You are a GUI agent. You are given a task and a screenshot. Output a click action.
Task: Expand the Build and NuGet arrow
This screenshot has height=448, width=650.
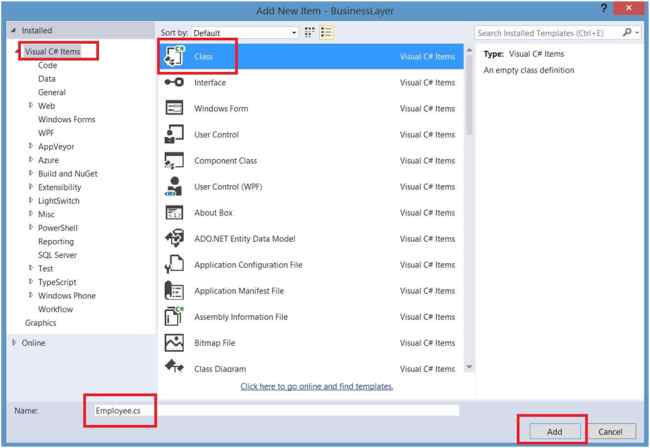pyautogui.click(x=31, y=173)
